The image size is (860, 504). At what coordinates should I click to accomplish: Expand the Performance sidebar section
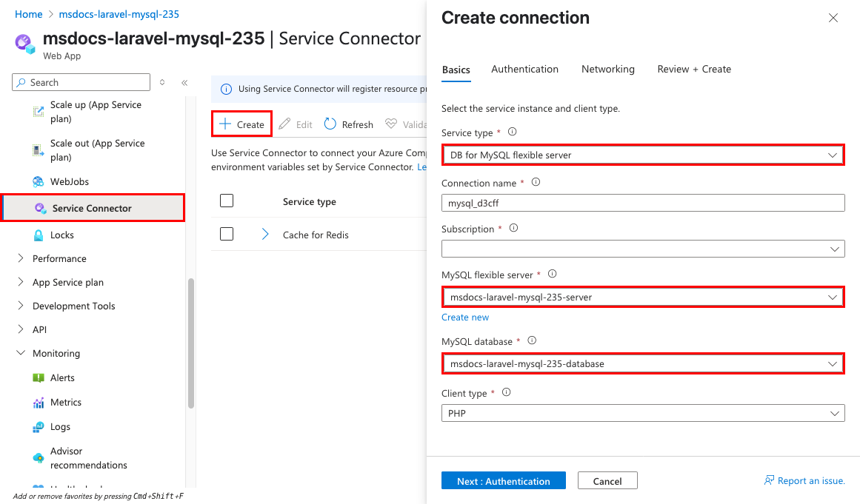coord(20,258)
